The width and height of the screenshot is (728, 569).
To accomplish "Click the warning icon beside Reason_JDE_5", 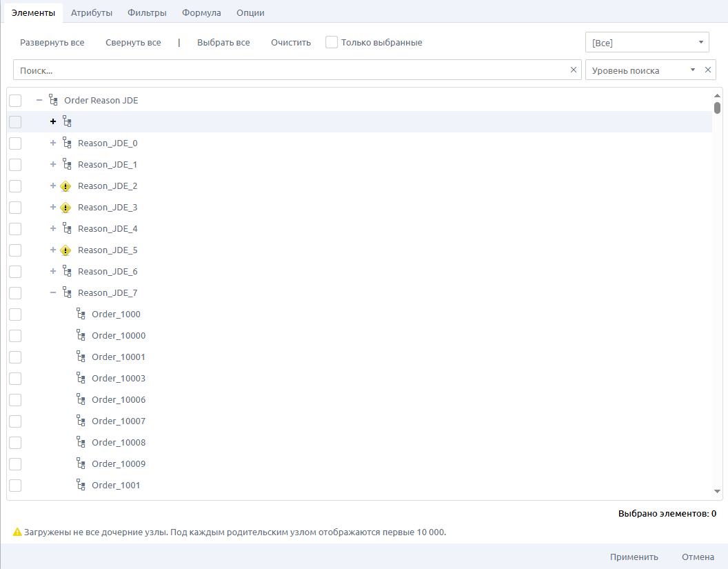I will [66, 250].
